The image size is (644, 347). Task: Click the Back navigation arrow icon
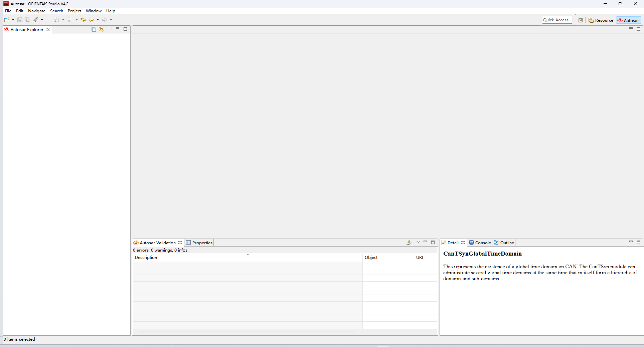91,20
